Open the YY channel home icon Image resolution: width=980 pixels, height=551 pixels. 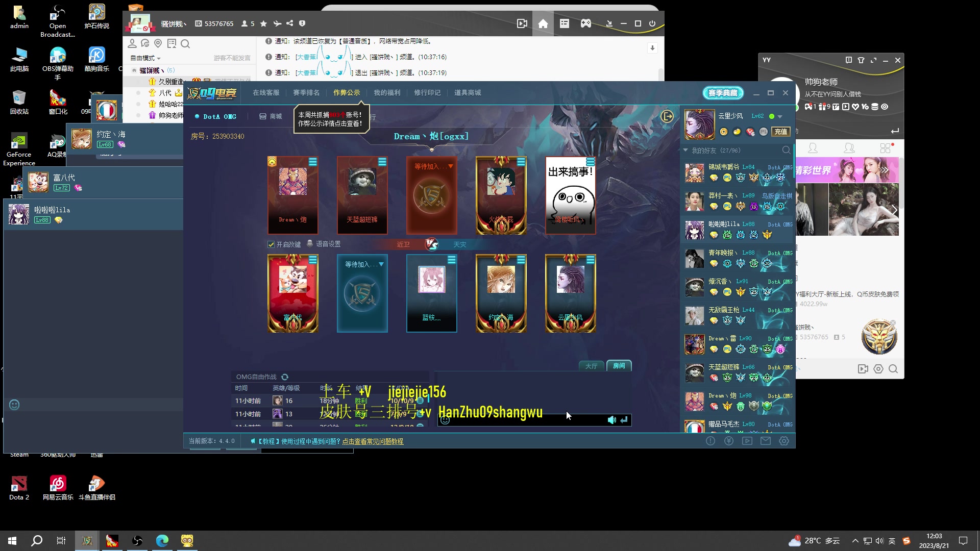(x=543, y=24)
